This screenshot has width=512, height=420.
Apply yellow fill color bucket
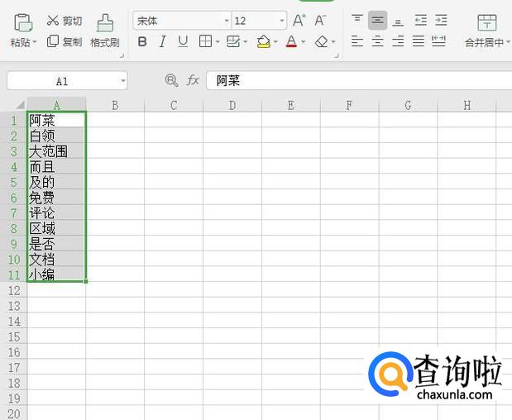[264, 42]
